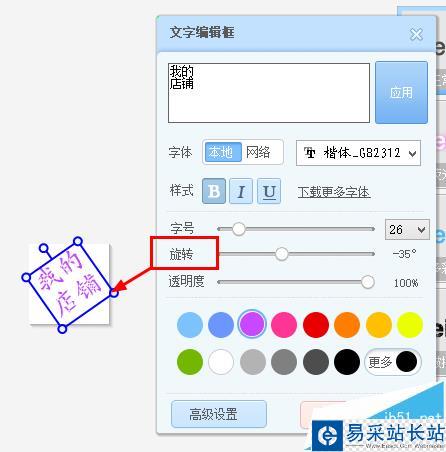Pick the black swatch left of 更多
This screenshot has width=446, height=452.
(347, 362)
